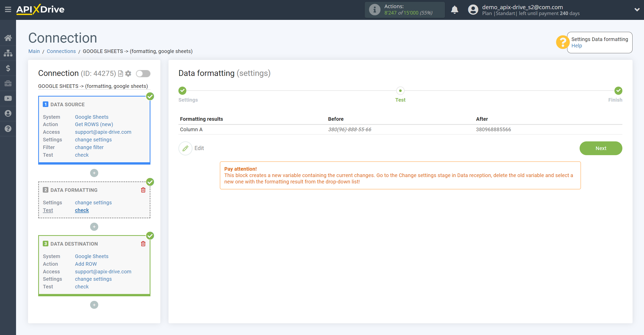Click the Edit pencil icon for formatting
Screen dimensions: 644x335
point(185,148)
